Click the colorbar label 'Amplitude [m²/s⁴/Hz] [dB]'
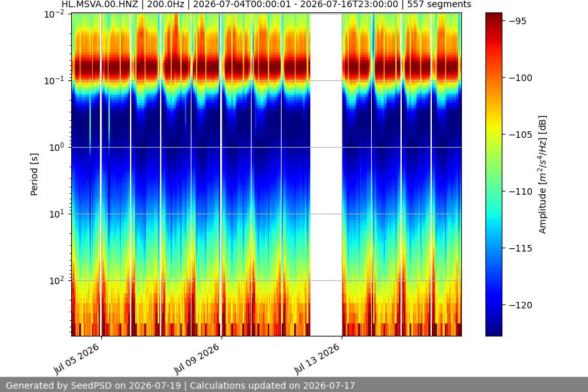This screenshot has height=392, width=588. click(542, 174)
